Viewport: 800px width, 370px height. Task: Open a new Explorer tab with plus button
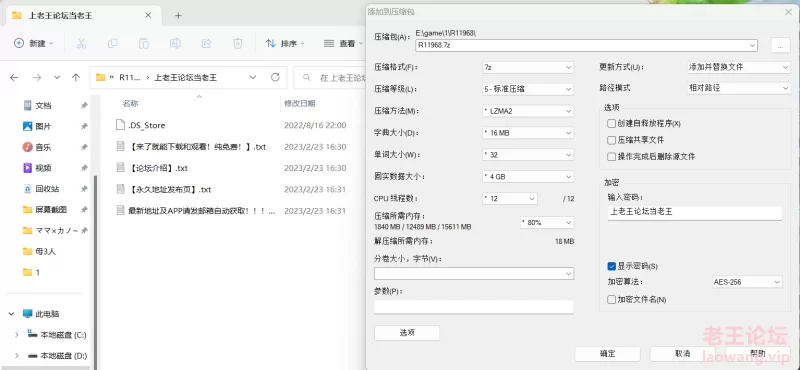pos(178,15)
